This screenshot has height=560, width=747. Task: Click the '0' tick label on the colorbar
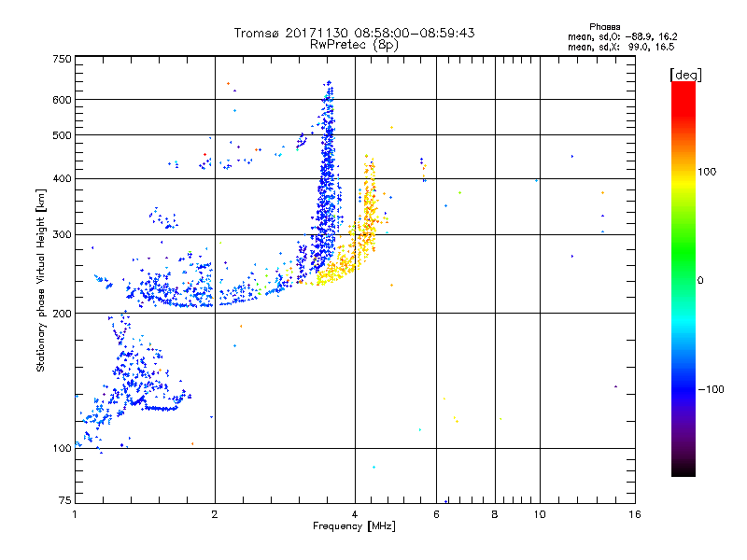(x=699, y=281)
